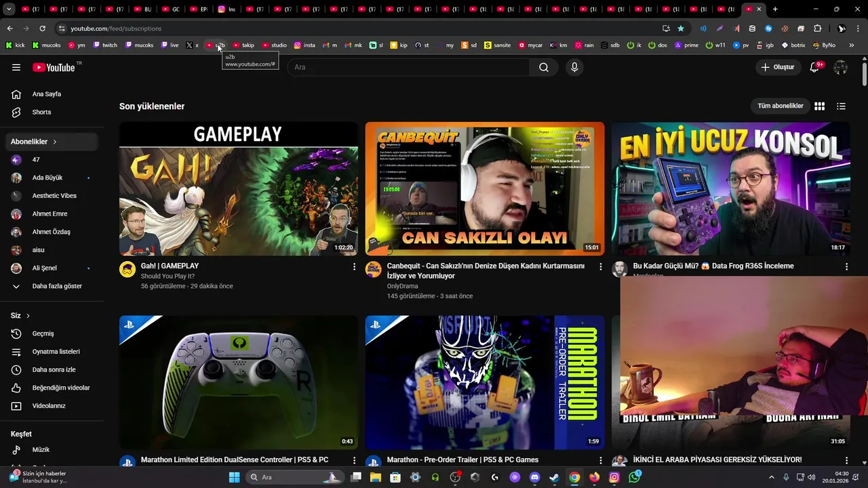The width and height of the screenshot is (868, 488).
Task: Open the studio bookmark
Action: 274,45
